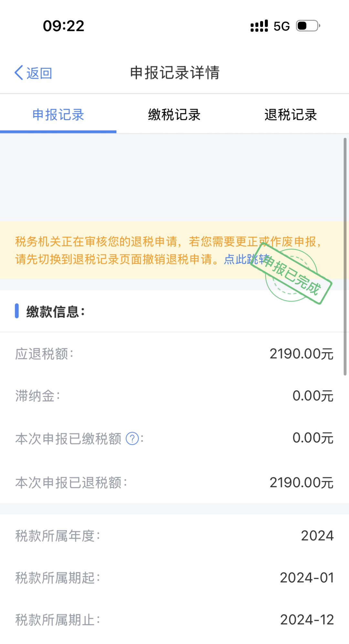This screenshot has width=349, height=644.
Task: Tap the 5G network indicator
Action: [x=281, y=26]
